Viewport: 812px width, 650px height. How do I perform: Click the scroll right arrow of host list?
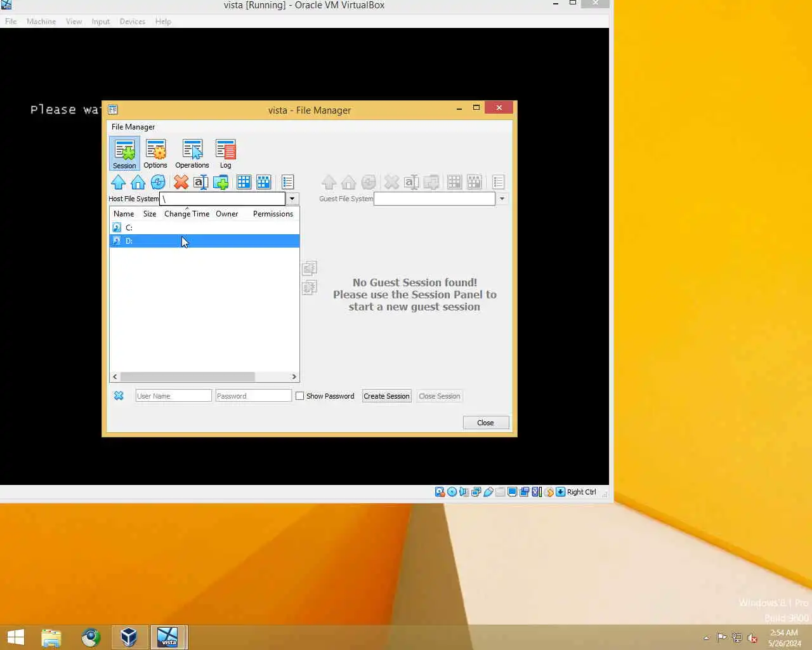pyautogui.click(x=294, y=377)
